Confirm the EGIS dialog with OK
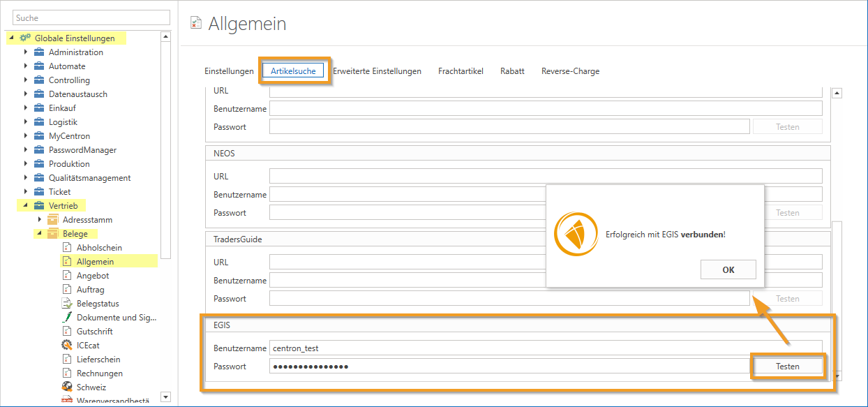The height and width of the screenshot is (407, 868). point(728,270)
